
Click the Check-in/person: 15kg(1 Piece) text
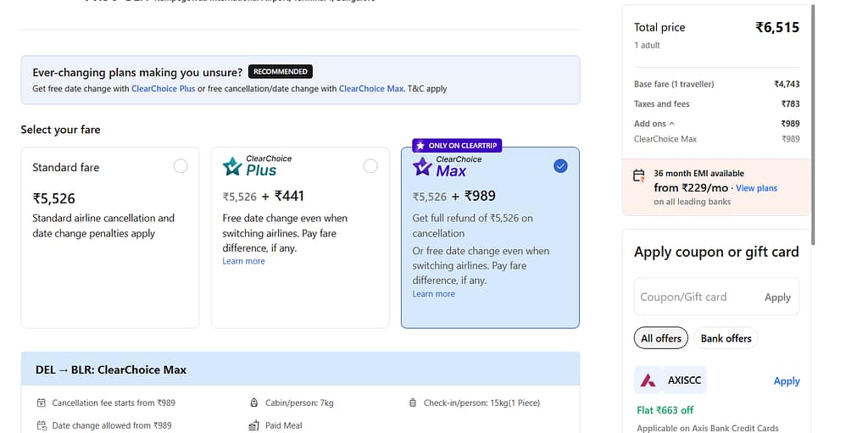point(481,402)
